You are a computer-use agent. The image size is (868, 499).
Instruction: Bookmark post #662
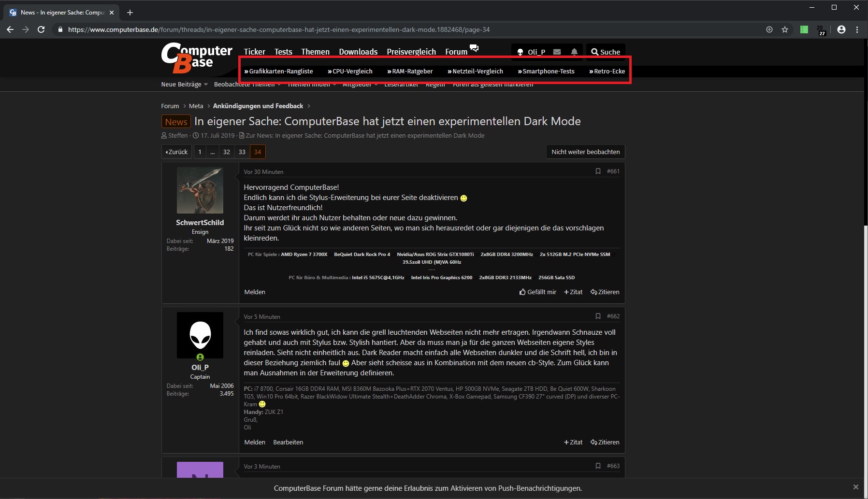point(598,316)
